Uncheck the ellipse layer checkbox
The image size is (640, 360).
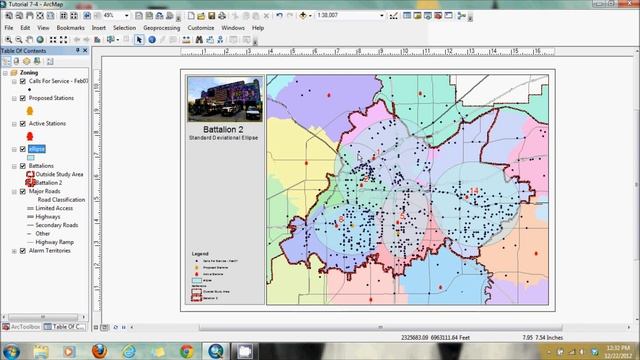tap(23, 149)
